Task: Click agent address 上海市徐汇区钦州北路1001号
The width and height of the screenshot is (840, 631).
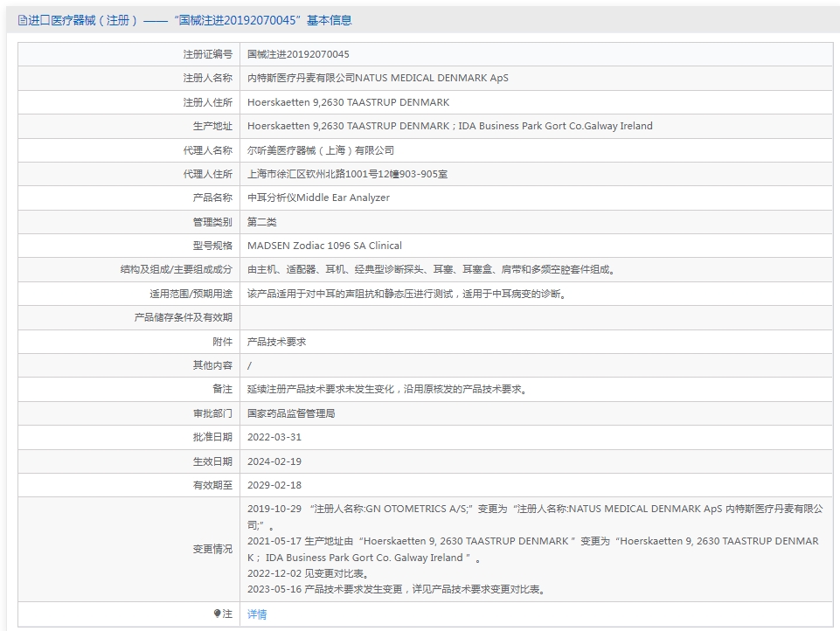Action: pos(347,174)
